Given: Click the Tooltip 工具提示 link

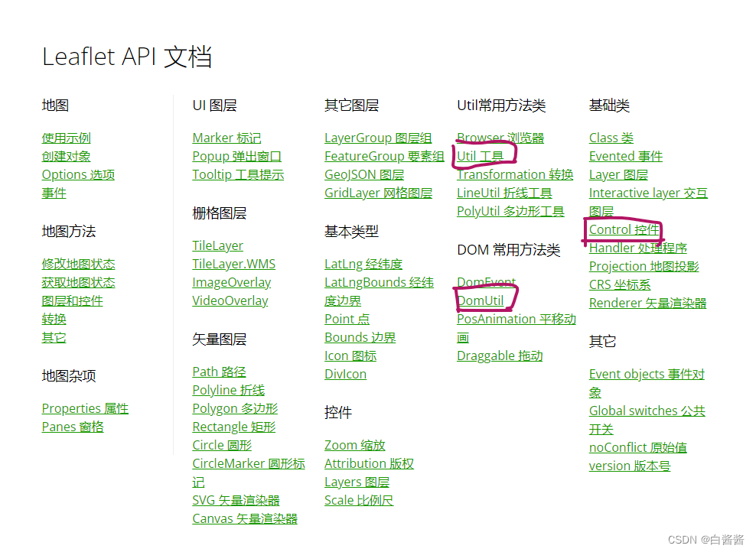Looking at the screenshot, I should pos(239,174).
